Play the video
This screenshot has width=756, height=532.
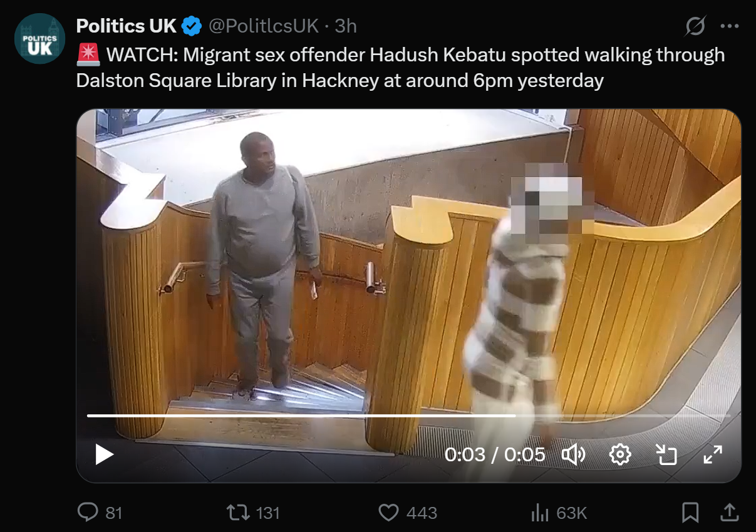tap(104, 454)
